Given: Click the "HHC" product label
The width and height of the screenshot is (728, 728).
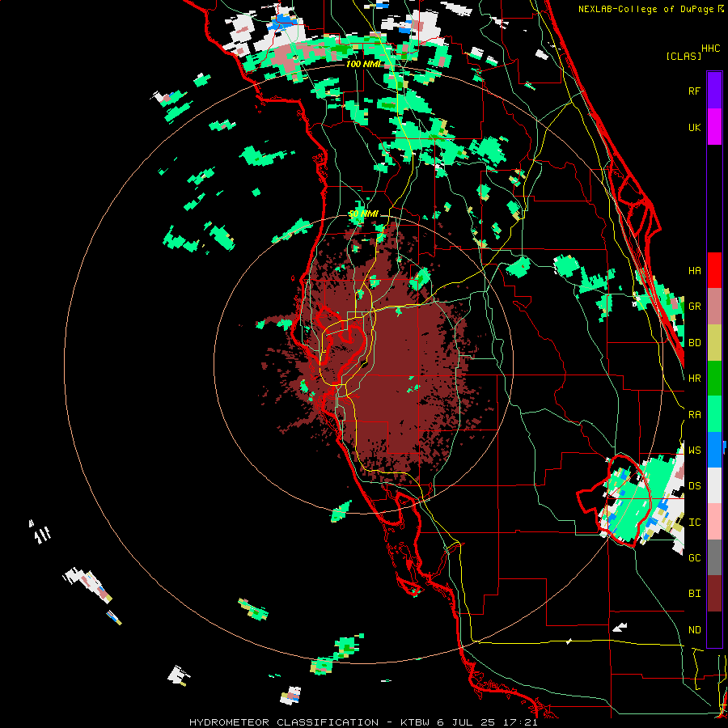Looking at the screenshot, I should tap(710, 49).
